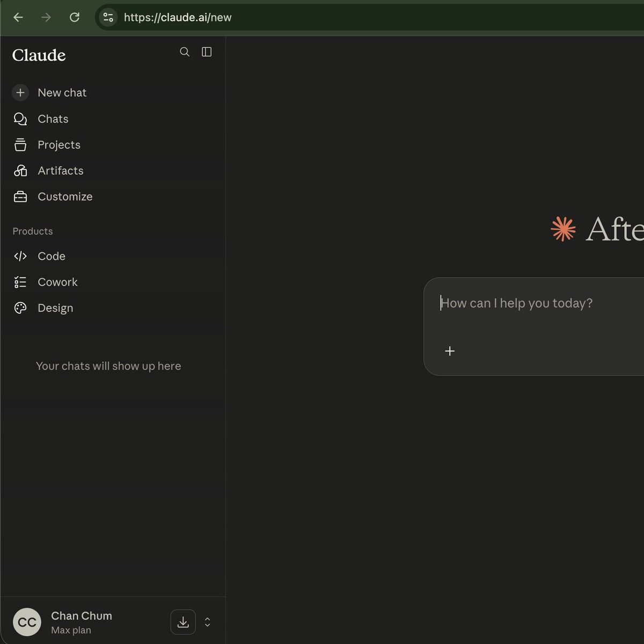Viewport: 644px width, 644px height.
Task: Click the Customize briefcase icon
Action: pyautogui.click(x=20, y=196)
